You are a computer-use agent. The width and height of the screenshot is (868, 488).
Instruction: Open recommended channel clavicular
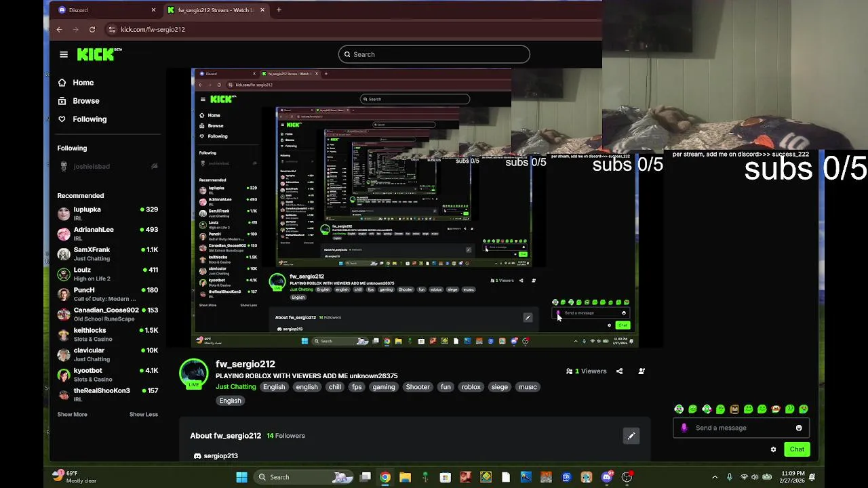(x=108, y=354)
